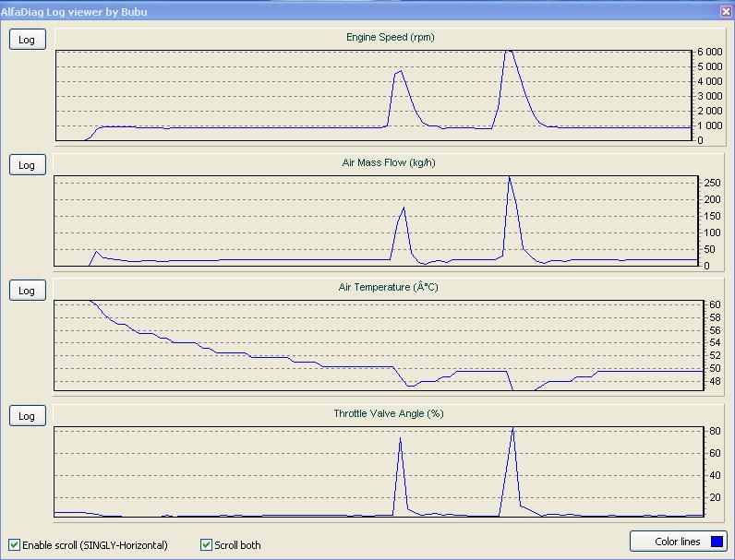Viewport: 735px width, 560px height.
Task: Click the tallest Air Mass Flow spike
Action: click(x=509, y=177)
